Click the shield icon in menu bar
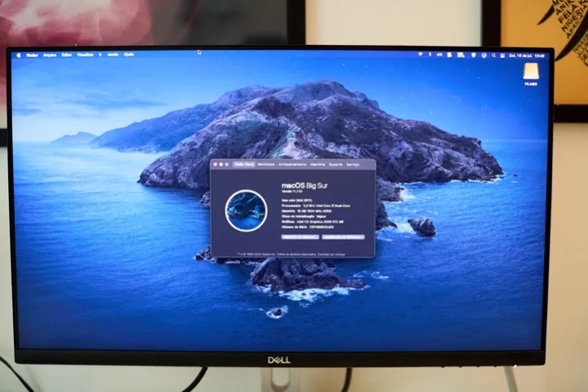This screenshot has height=392, width=588. tap(474, 56)
